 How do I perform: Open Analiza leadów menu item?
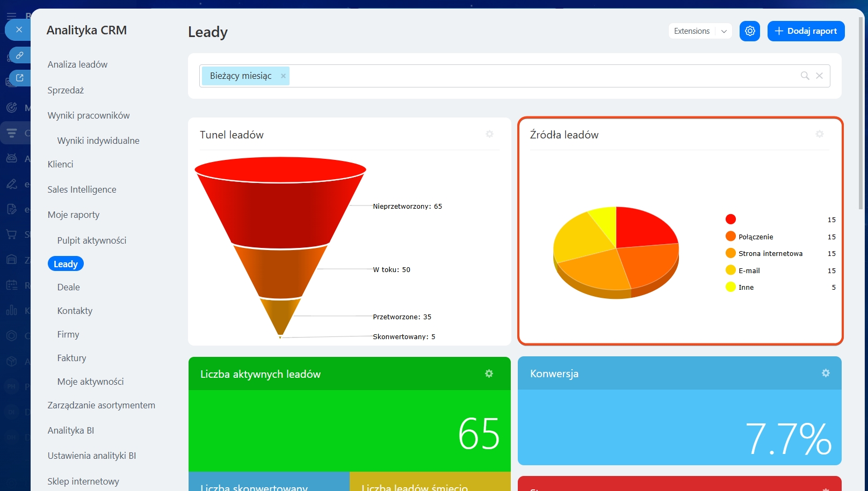pos(77,64)
